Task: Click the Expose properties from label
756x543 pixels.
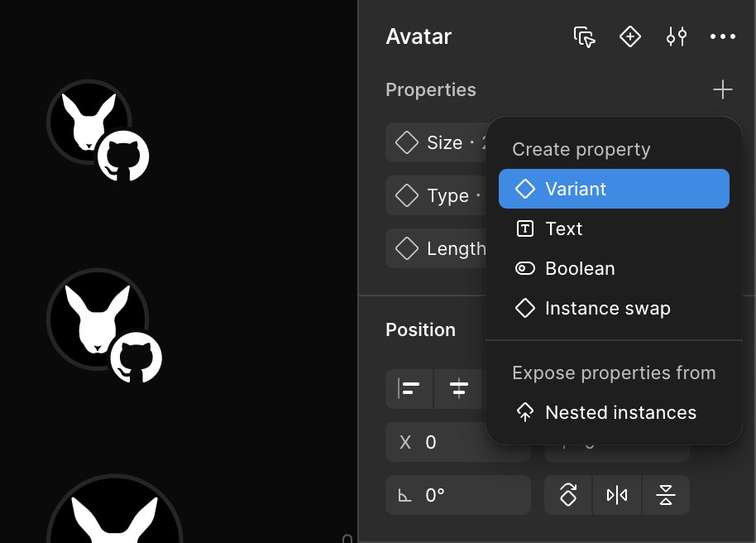Action: [x=614, y=372]
